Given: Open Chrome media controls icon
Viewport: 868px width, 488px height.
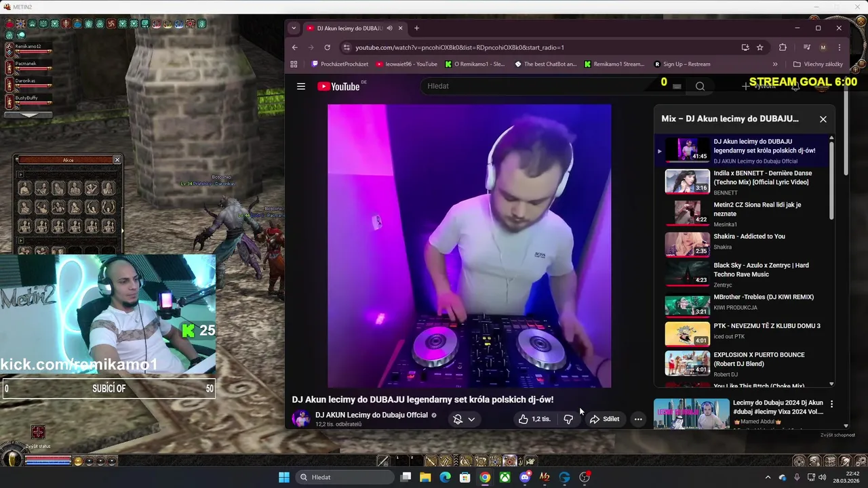Looking at the screenshot, I should (x=806, y=47).
